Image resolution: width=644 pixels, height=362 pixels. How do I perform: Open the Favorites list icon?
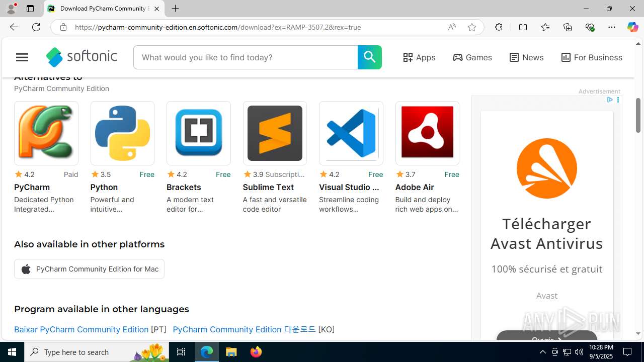(x=545, y=27)
